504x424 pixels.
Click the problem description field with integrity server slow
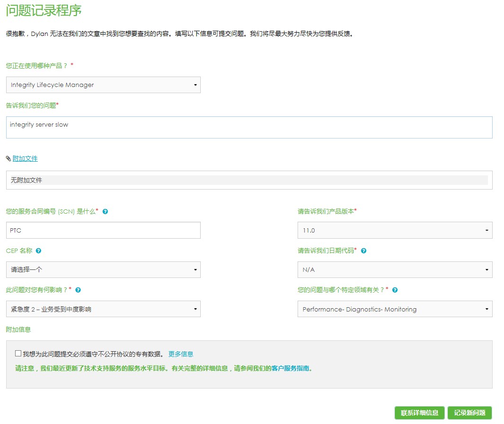(x=249, y=128)
